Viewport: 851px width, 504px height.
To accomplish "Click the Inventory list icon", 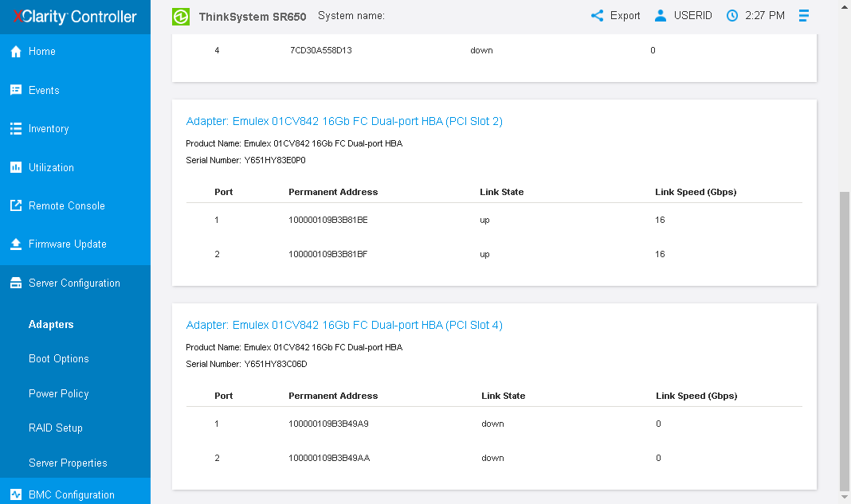I will coord(15,129).
